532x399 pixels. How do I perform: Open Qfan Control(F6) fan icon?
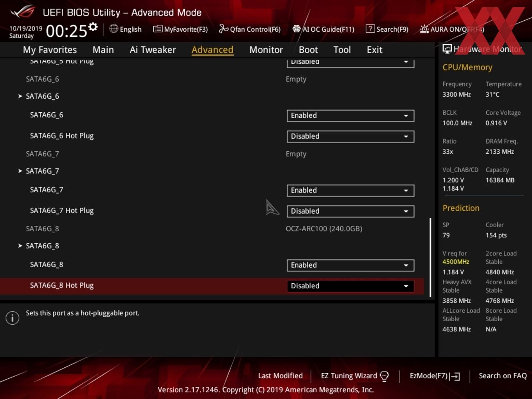pyautogui.click(x=223, y=29)
